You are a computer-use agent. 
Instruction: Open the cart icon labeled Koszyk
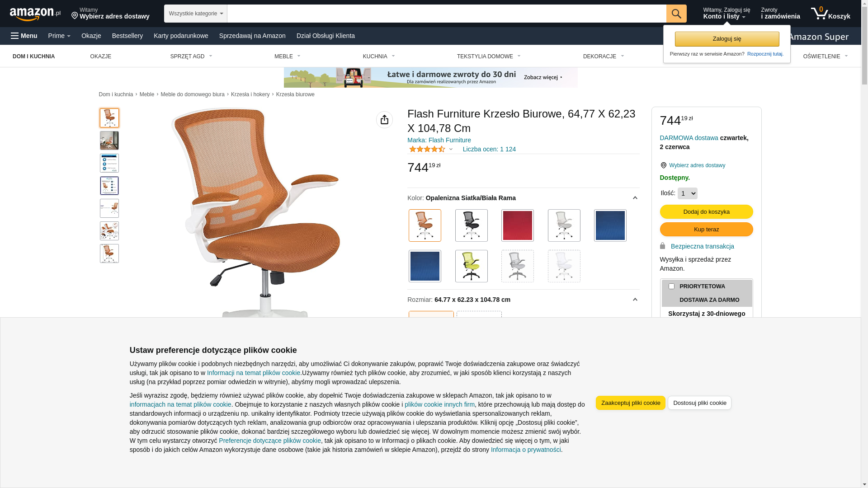click(830, 14)
